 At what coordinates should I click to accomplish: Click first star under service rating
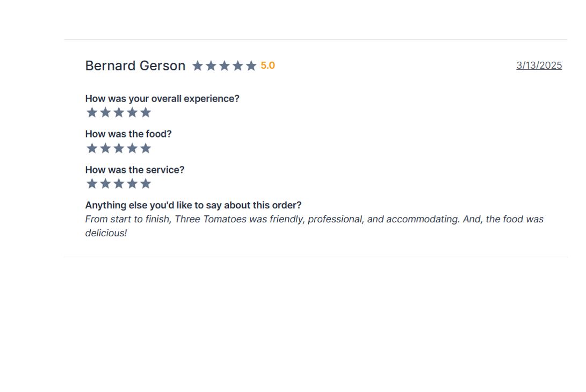92,184
